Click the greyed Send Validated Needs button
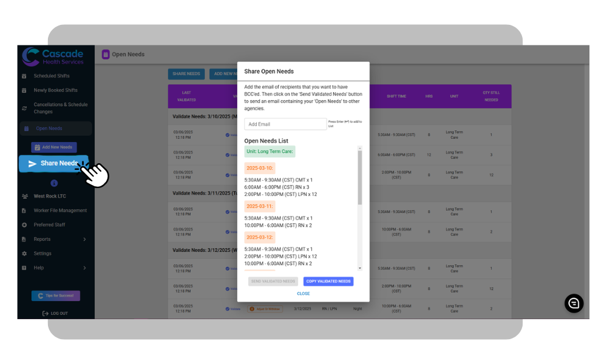607x364 pixels. (273, 281)
